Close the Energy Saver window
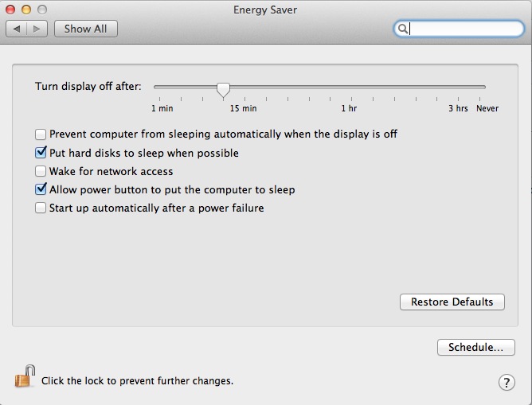532x405 pixels. tap(10, 10)
